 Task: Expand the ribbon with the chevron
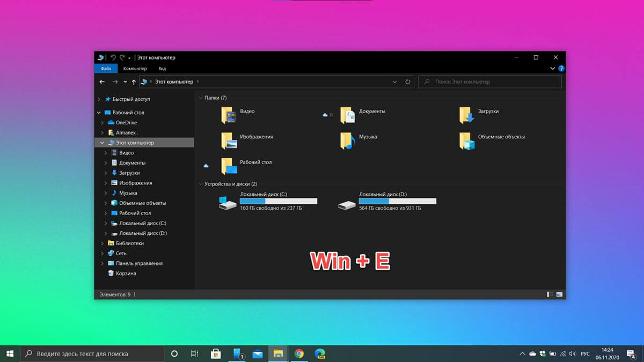[x=553, y=69]
